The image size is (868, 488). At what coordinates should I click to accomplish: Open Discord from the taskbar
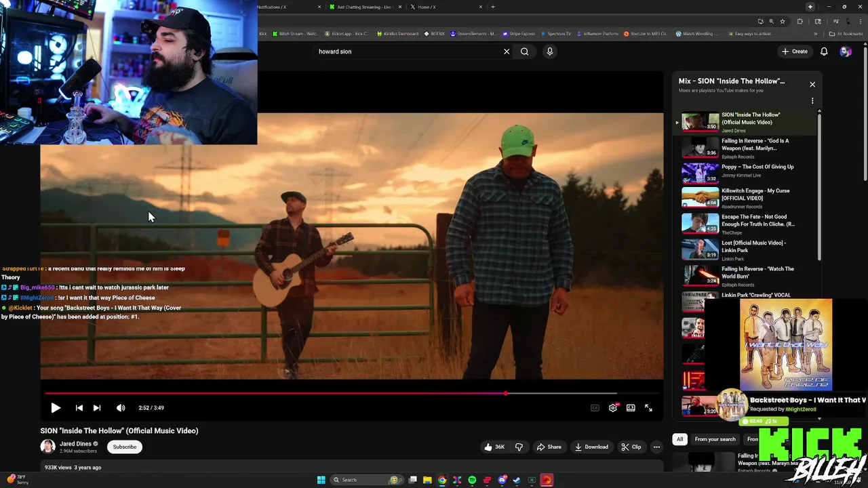[x=502, y=480]
